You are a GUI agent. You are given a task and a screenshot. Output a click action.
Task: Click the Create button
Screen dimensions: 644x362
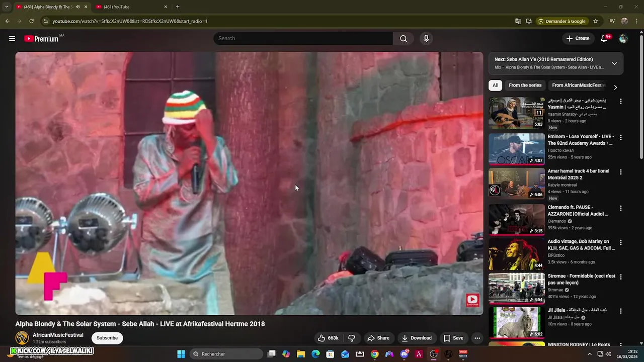click(x=578, y=39)
